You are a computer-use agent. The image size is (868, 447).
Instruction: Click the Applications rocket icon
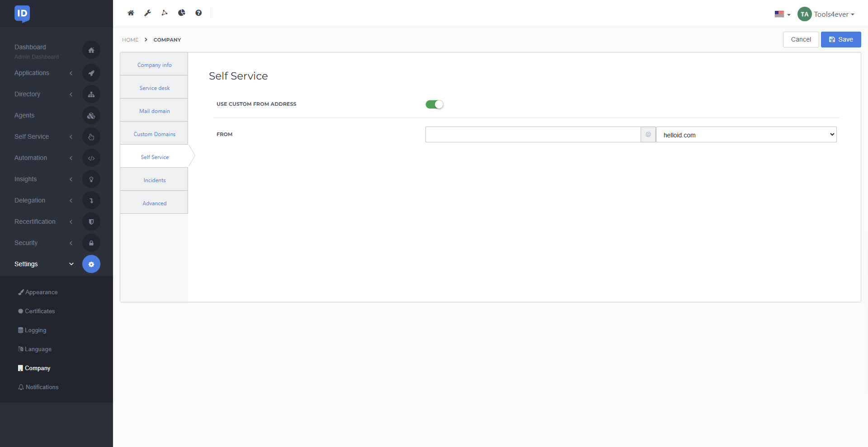pos(91,73)
